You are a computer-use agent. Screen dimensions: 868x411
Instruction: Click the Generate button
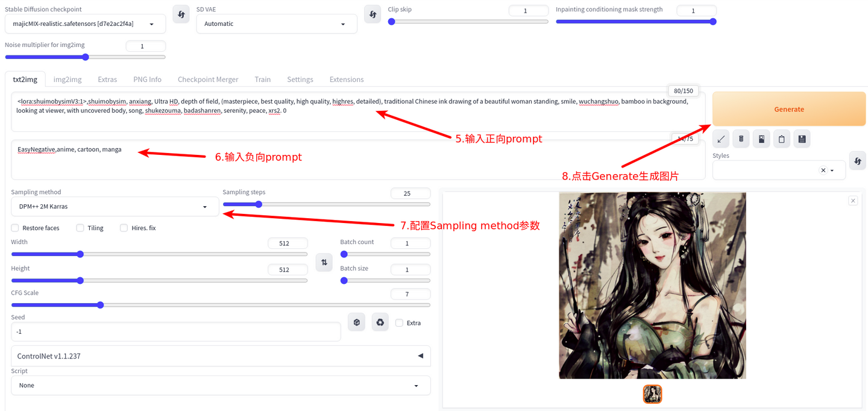(x=789, y=109)
